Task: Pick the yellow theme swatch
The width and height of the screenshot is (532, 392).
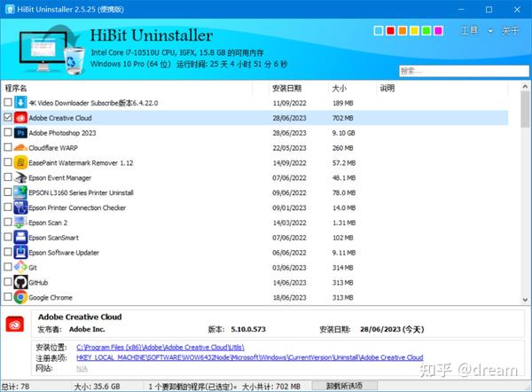Action: coord(414,31)
